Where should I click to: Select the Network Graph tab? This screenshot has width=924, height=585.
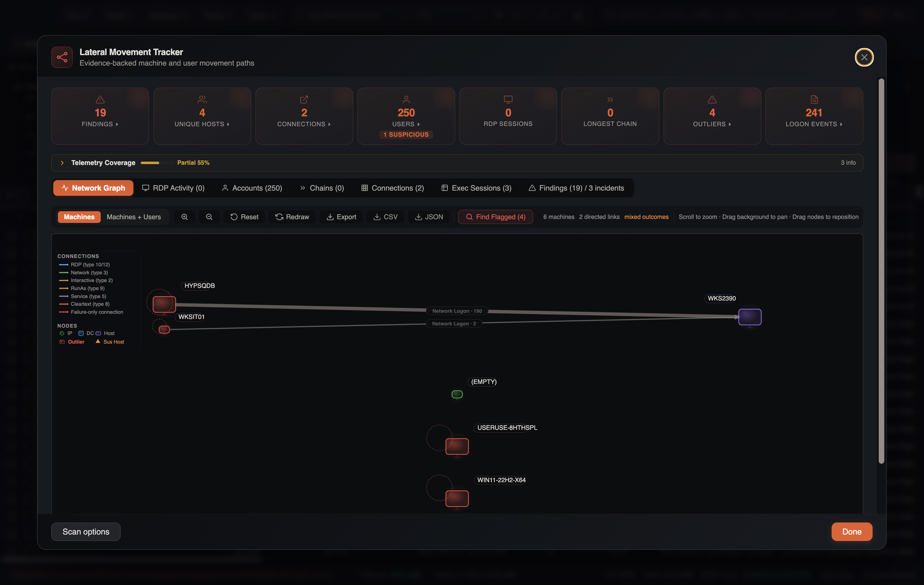(x=93, y=188)
